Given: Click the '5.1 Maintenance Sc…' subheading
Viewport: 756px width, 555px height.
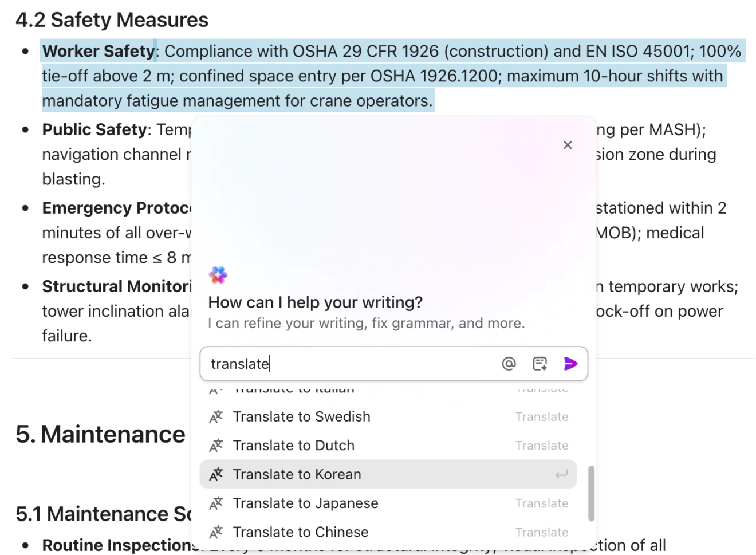Looking at the screenshot, I should (x=104, y=514).
